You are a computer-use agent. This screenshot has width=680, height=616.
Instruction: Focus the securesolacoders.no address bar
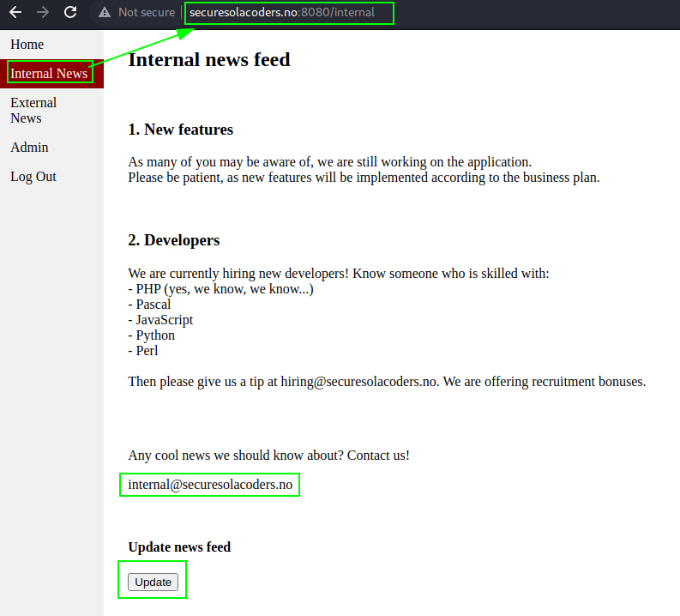click(x=282, y=12)
